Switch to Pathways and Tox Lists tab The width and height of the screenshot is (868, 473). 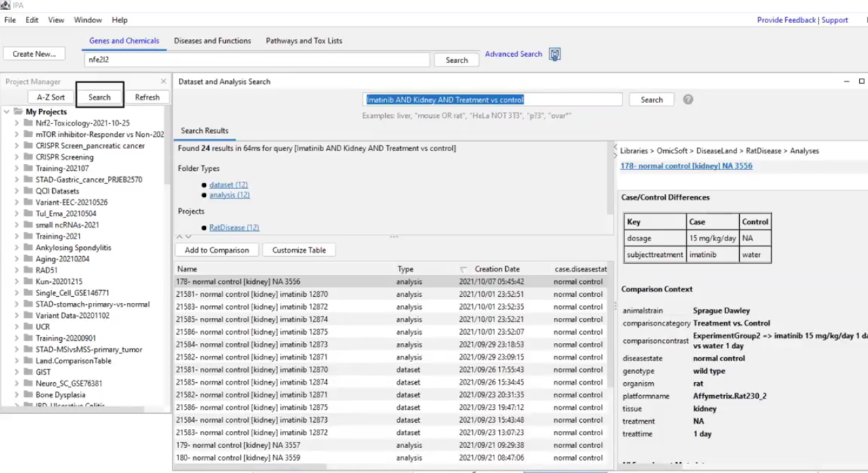click(304, 41)
